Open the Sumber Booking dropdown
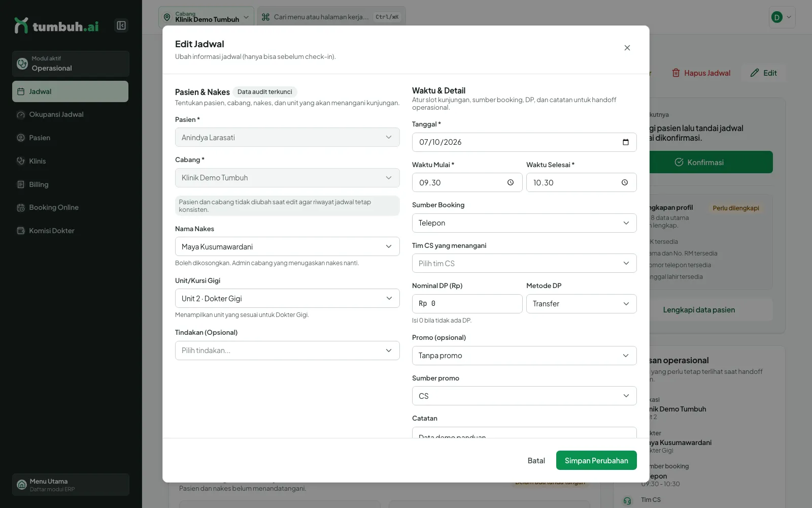This screenshot has width=812, height=508. pyautogui.click(x=524, y=223)
